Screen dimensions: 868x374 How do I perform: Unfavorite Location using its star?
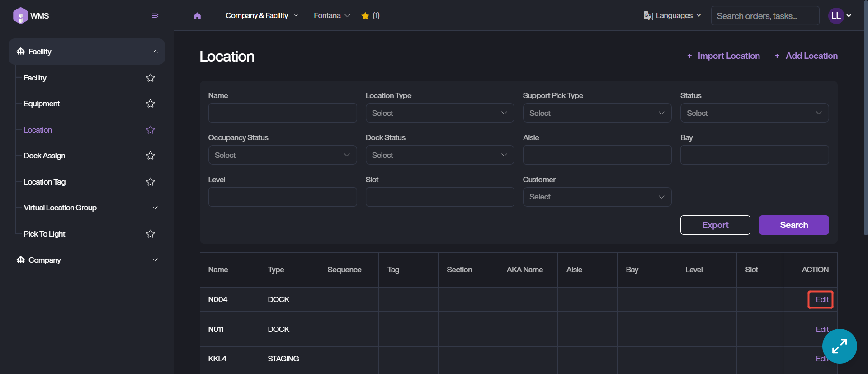151,130
